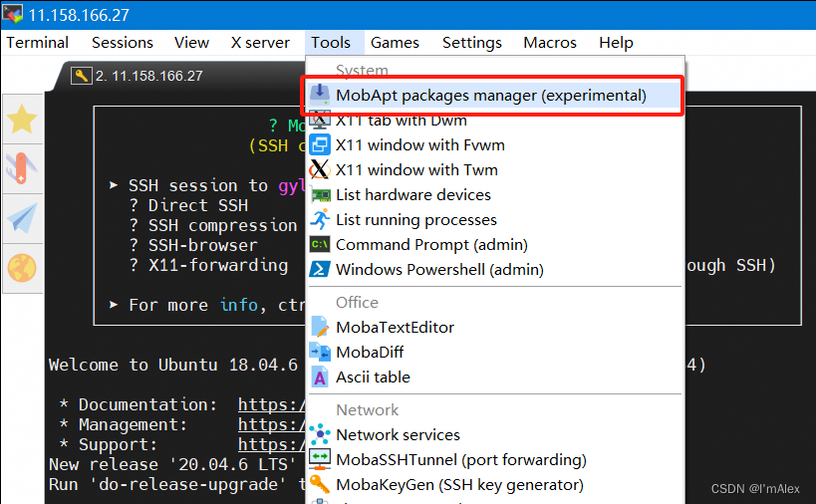Click the key icon on session tab

[81, 76]
